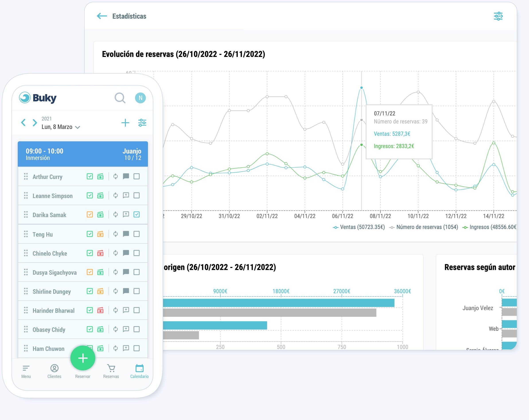Image resolution: width=529 pixels, height=420 pixels.
Task: Click the orange payment icon for Teng Hu
Action: coord(100,234)
